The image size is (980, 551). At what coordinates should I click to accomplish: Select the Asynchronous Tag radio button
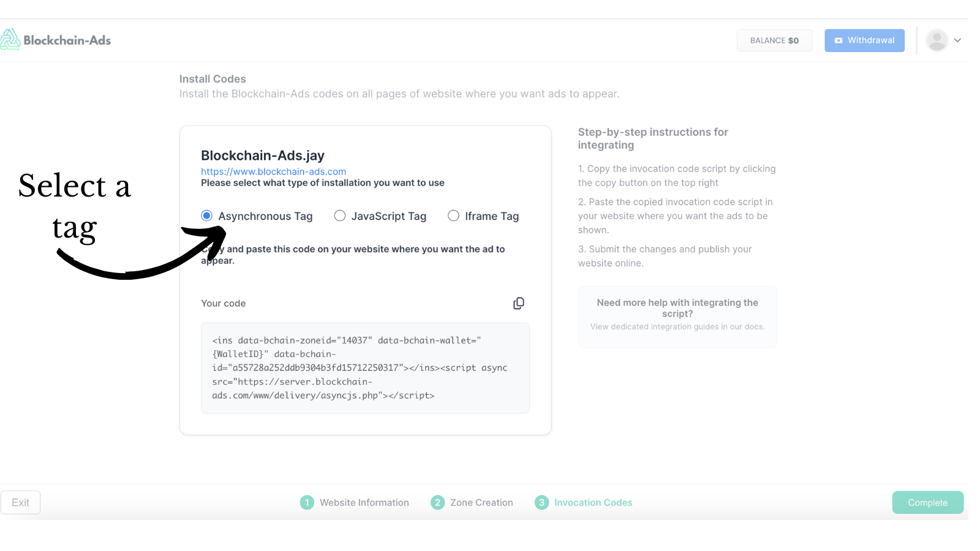(207, 216)
